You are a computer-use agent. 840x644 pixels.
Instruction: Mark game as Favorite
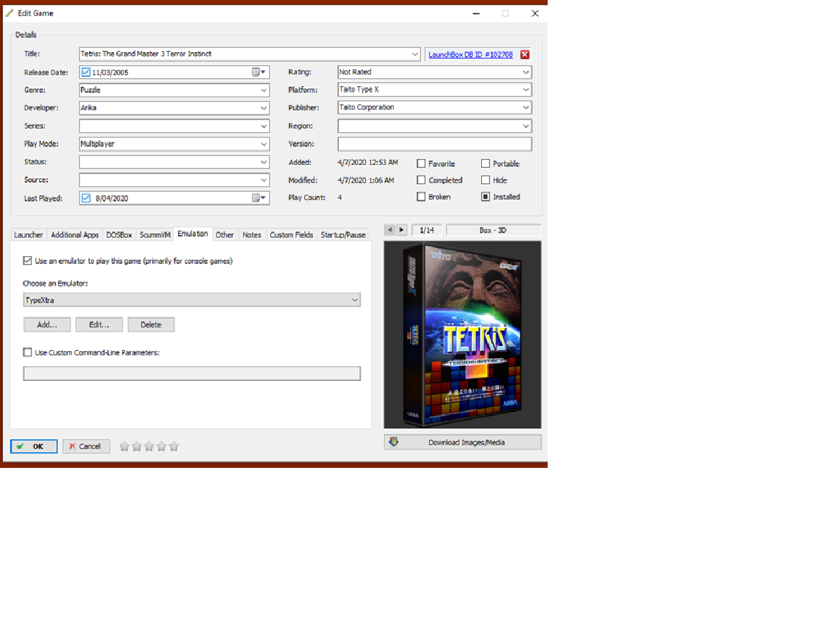coord(421,164)
